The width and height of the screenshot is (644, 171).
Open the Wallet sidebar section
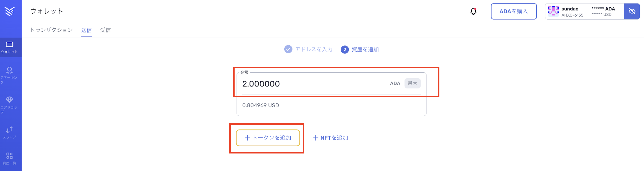(9, 47)
